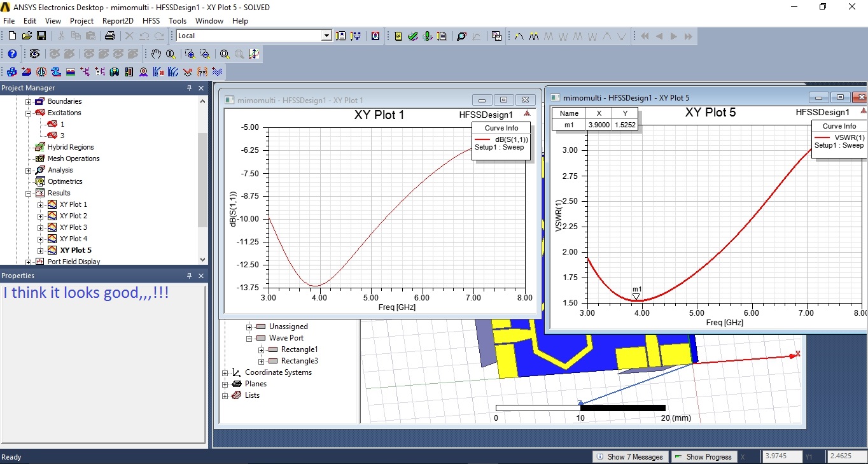Collapse the Excitations tree node
This screenshot has width=868, height=464.
click(28, 113)
